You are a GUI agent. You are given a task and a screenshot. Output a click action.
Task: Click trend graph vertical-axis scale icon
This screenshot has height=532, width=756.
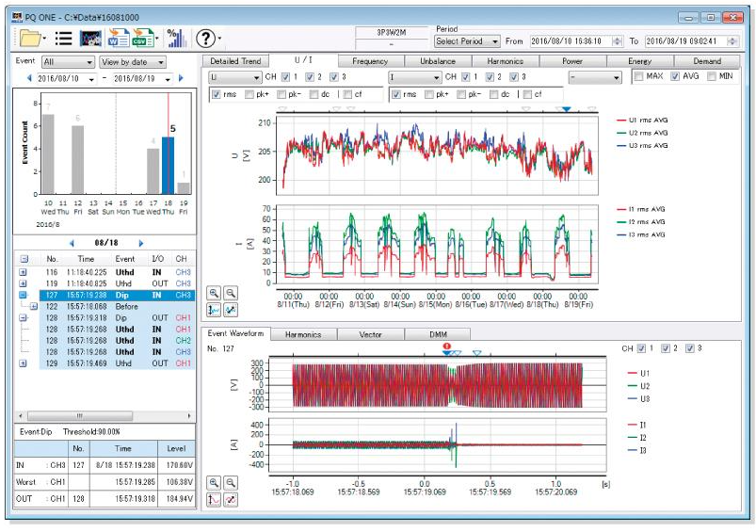[x=214, y=310]
